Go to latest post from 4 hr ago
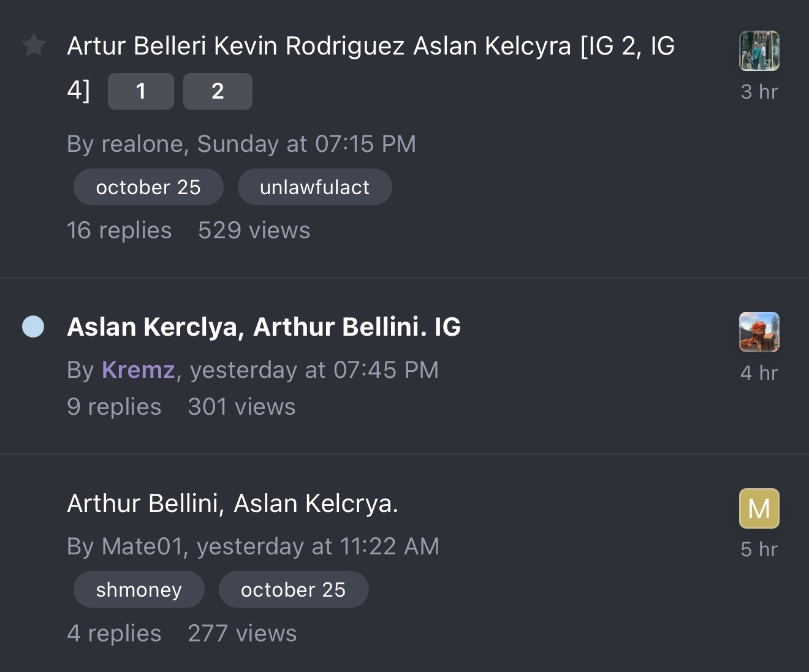809x672 pixels. click(x=759, y=373)
